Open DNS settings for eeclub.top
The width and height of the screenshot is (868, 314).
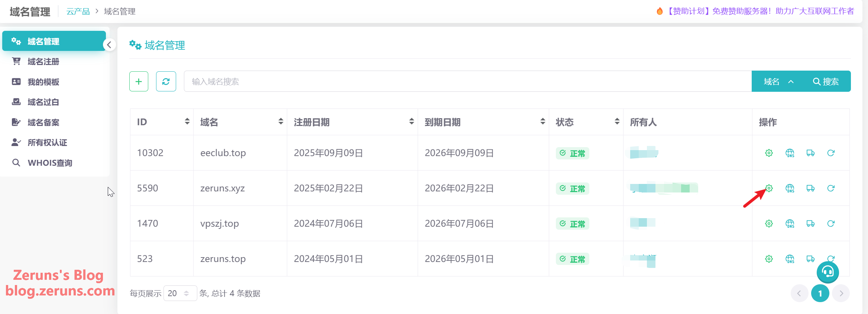[790, 153]
